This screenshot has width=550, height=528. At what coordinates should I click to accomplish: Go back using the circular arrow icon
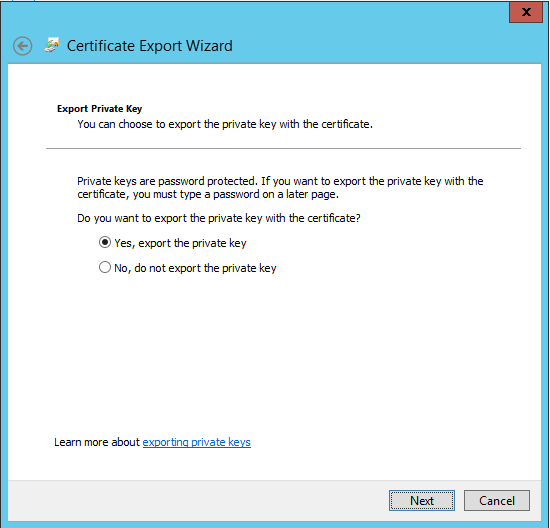[x=23, y=46]
